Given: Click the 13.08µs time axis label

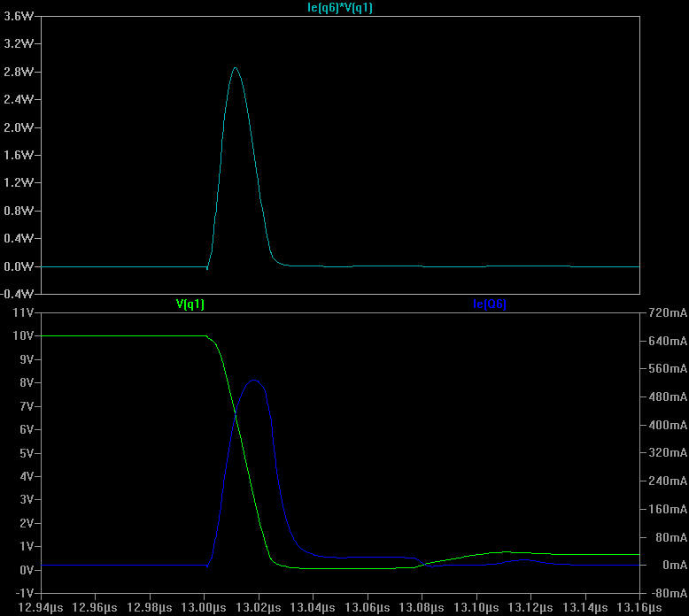Looking at the screenshot, I should coord(422,608).
